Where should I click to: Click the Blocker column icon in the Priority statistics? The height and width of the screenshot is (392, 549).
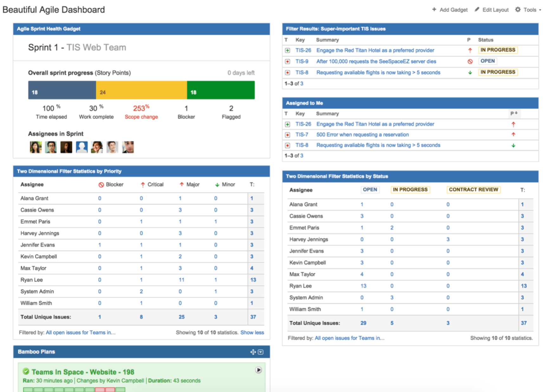[x=101, y=185]
